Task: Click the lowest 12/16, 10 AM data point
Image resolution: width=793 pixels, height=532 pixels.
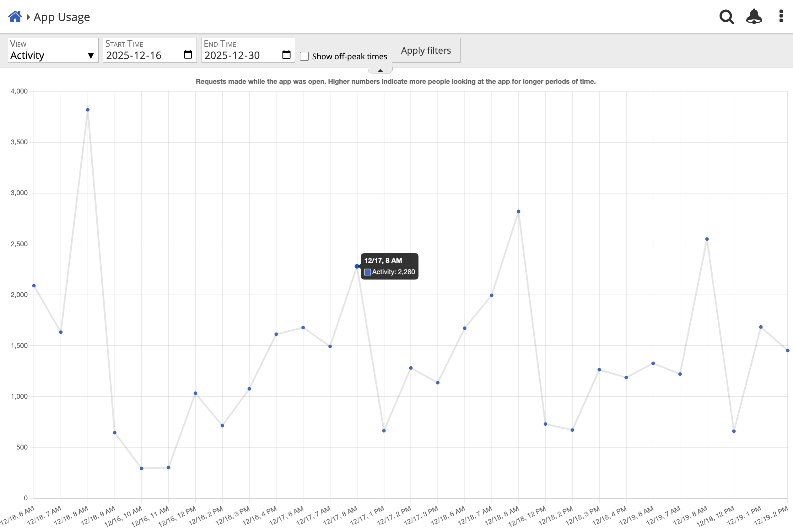Action: (142, 469)
